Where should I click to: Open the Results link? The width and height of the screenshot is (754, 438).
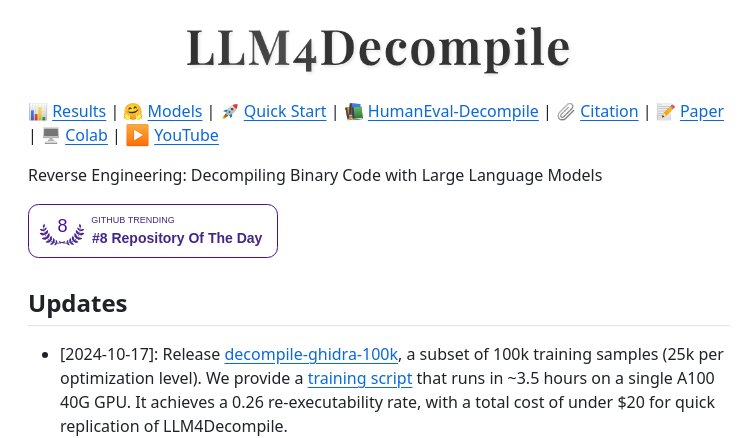[x=79, y=112]
